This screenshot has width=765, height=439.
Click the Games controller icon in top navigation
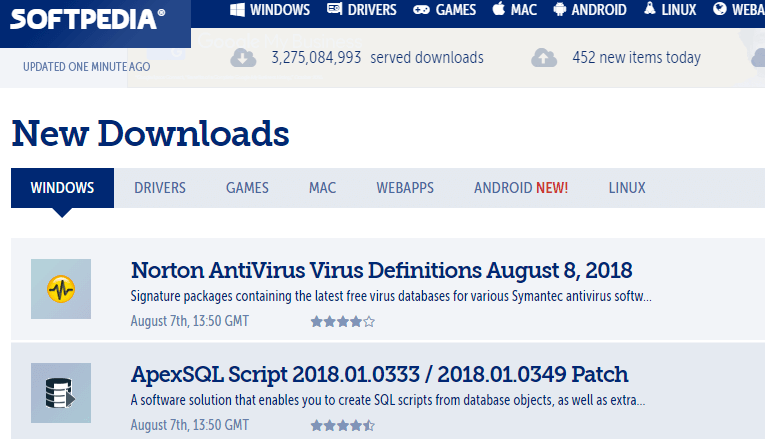point(421,10)
